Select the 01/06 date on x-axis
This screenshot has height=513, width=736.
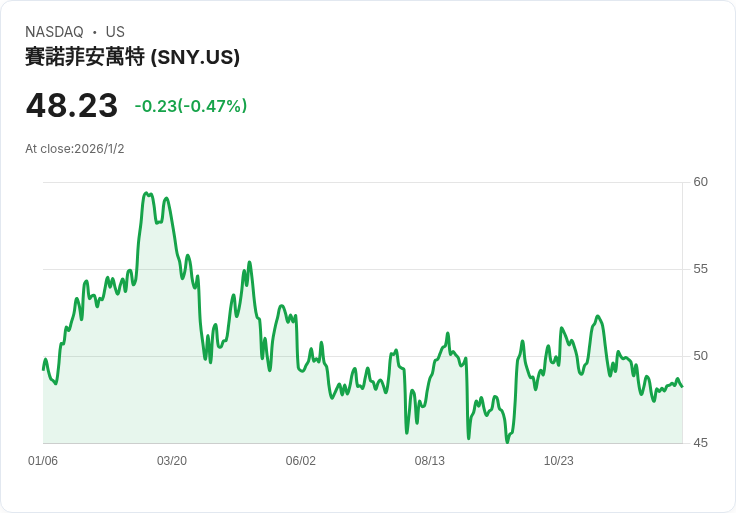pos(43,461)
